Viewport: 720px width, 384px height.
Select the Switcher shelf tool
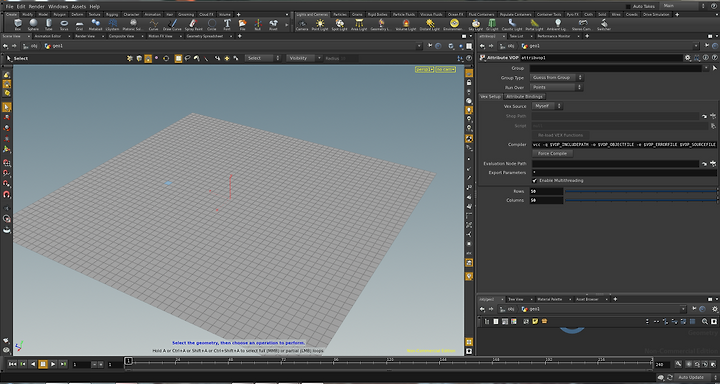(604, 24)
